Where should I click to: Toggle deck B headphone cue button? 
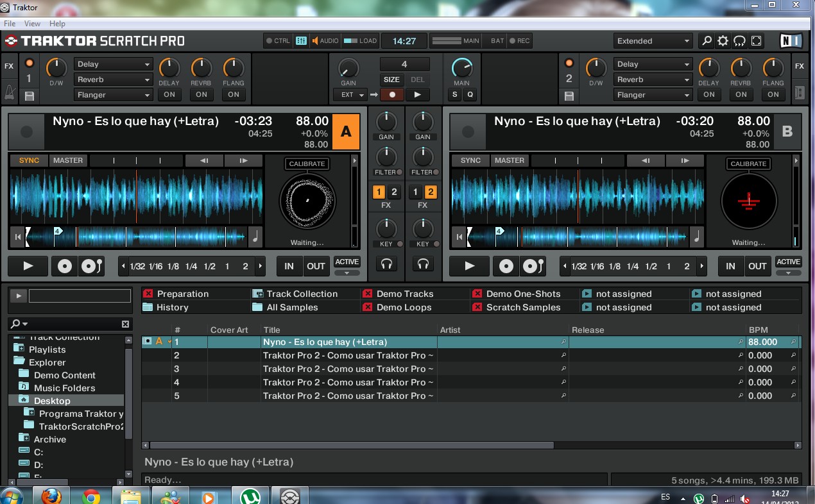point(423,264)
